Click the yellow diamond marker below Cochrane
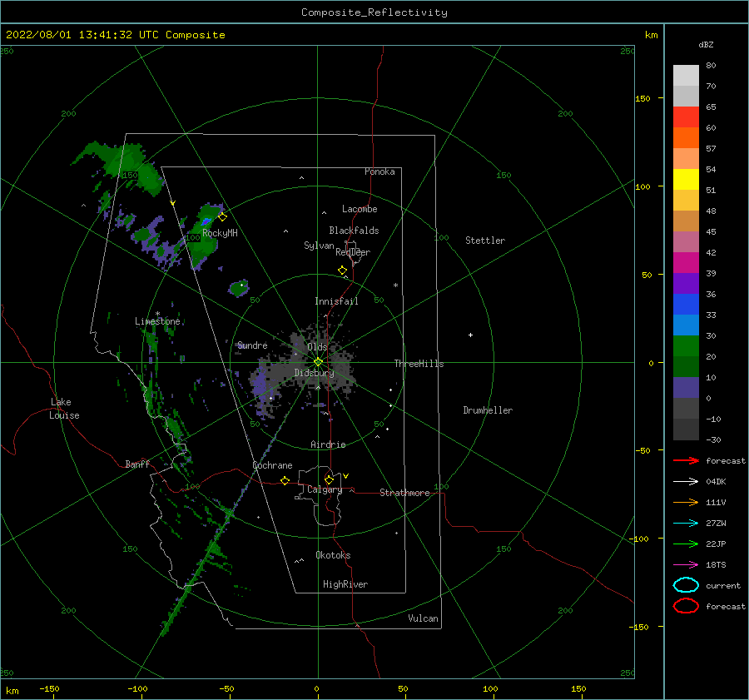The image size is (749, 700). (x=285, y=480)
